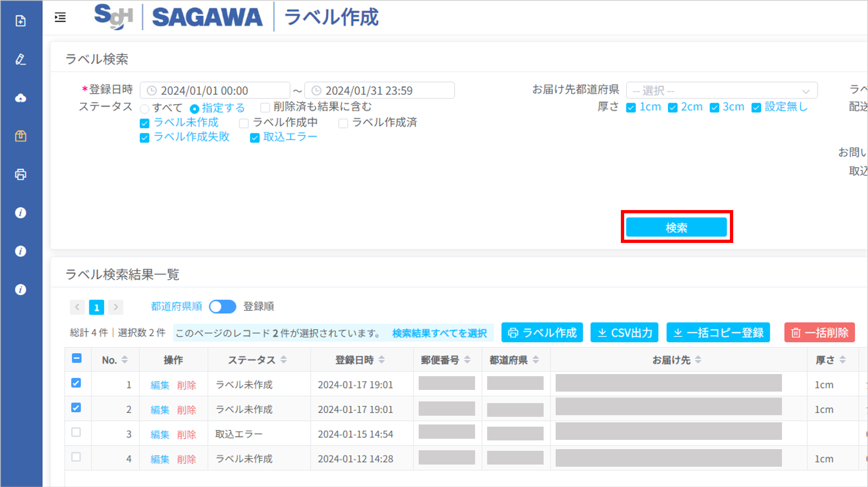Sort by 都道府県 column arrows

click(x=536, y=360)
